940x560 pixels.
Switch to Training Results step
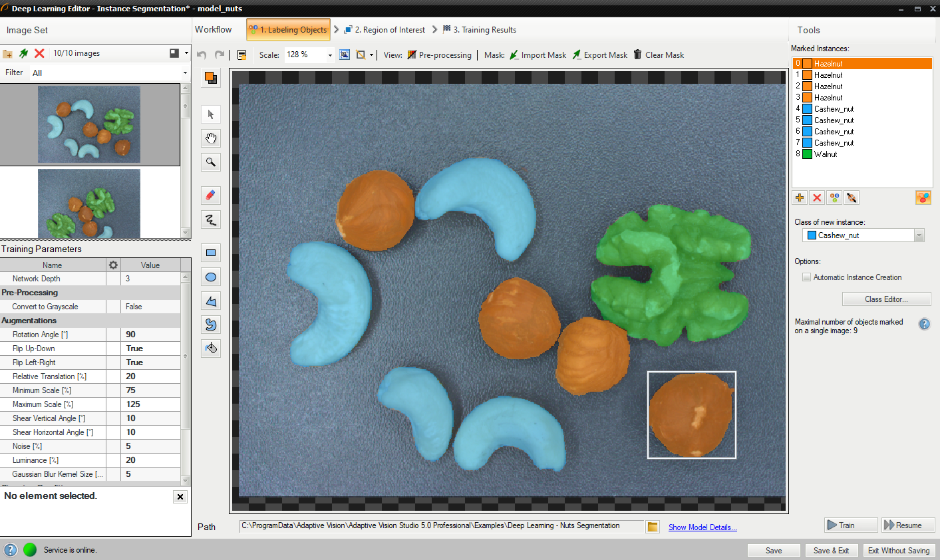(481, 30)
